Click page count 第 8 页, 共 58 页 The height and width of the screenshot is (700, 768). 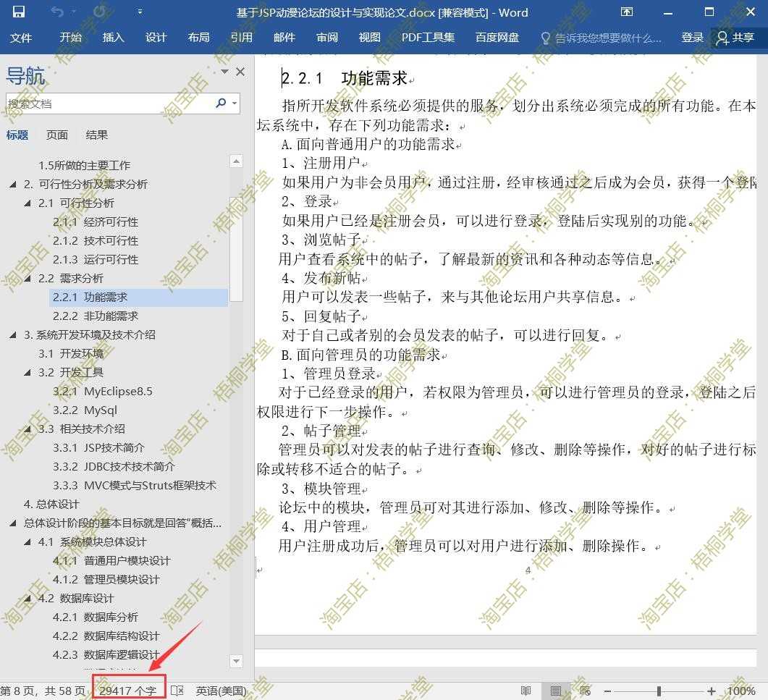click(x=43, y=691)
